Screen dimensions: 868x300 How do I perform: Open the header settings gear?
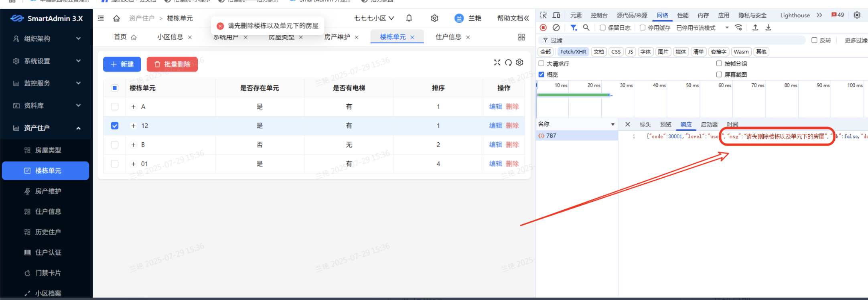(x=434, y=18)
